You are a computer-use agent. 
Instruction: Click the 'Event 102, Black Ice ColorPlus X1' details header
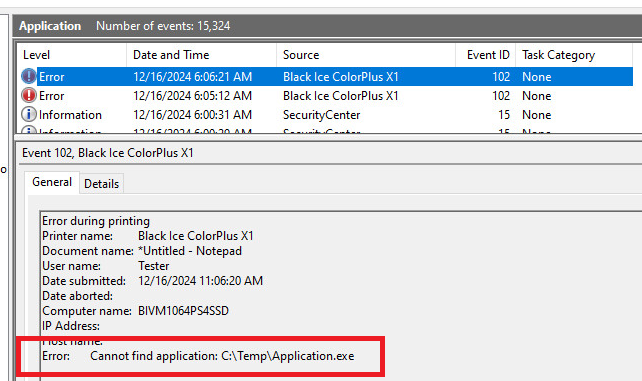(108, 153)
